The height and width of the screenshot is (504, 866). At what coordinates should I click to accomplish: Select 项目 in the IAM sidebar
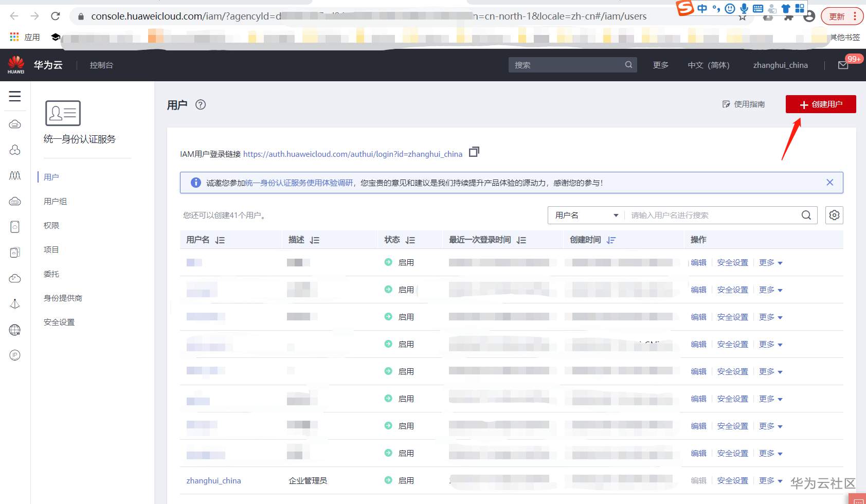pyautogui.click(x=51, y=249)
